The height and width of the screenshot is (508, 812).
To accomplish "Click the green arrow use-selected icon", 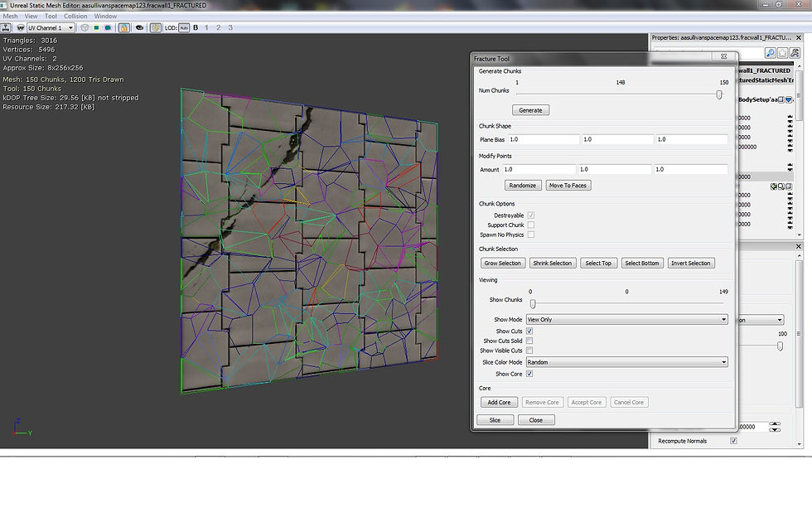I will tap(774, 186).
